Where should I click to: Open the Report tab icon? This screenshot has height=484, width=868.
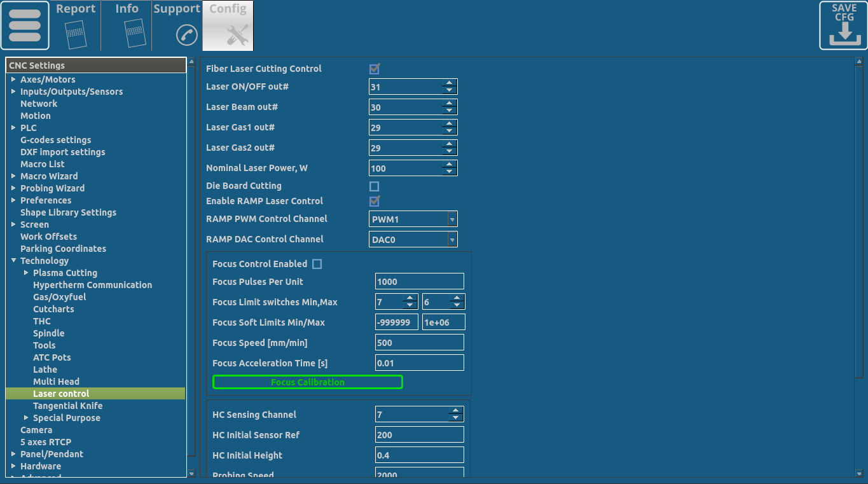[76, 32]
